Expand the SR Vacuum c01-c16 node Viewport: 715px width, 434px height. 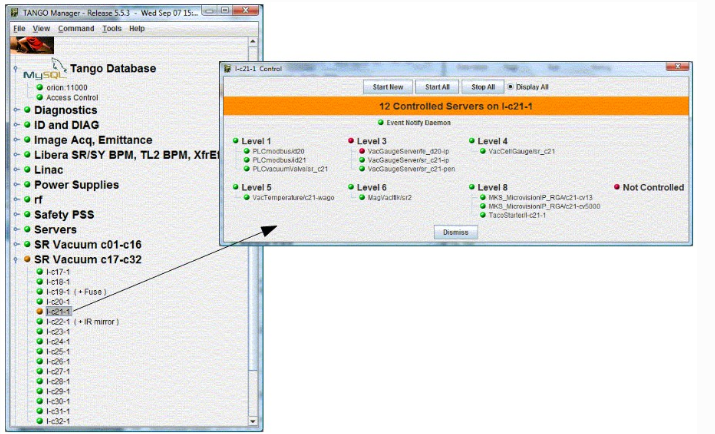click(16, 244)
